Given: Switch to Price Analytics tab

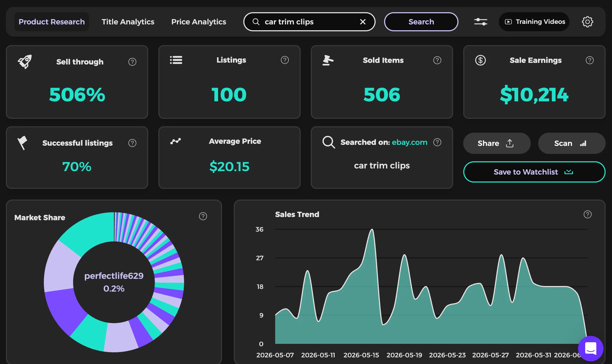Looking at the screenshot, I should tap(199, 22).
